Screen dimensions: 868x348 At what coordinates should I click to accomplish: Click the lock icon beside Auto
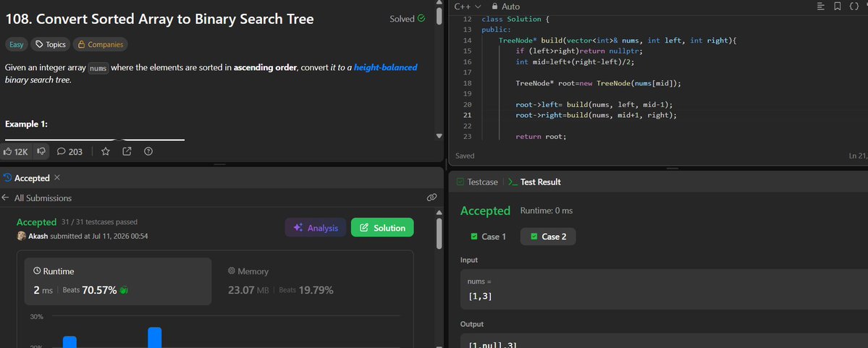[x=494, y=7]
